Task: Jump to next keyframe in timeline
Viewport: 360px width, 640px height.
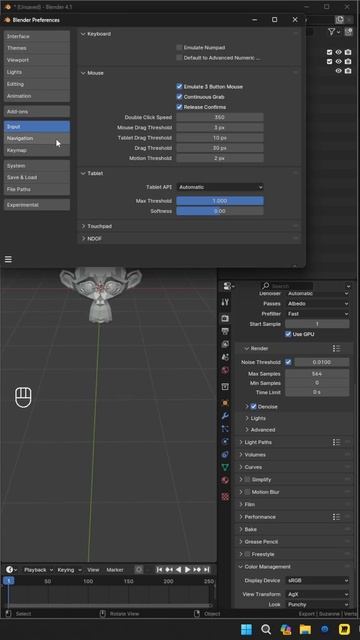Action: (x=197, y=569)
